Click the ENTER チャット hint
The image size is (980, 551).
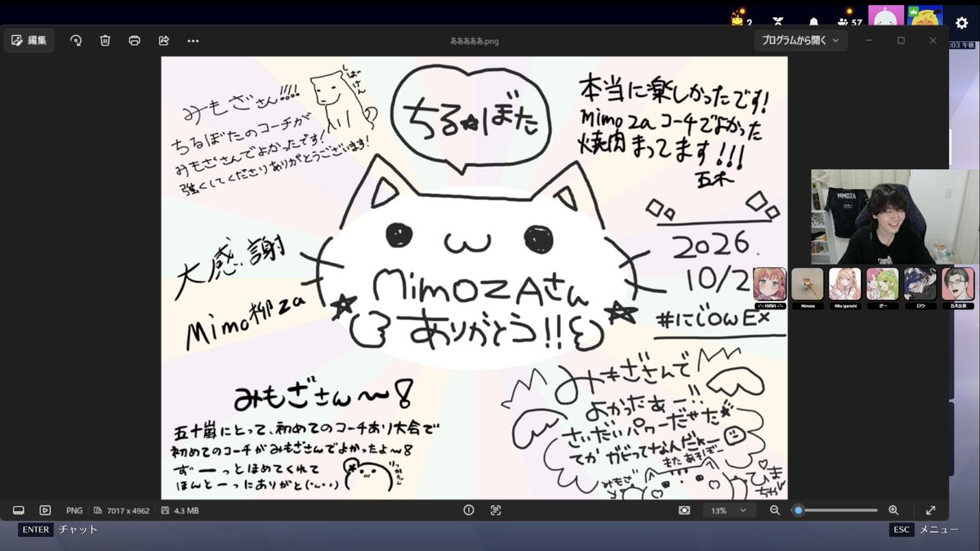point(58,529)
